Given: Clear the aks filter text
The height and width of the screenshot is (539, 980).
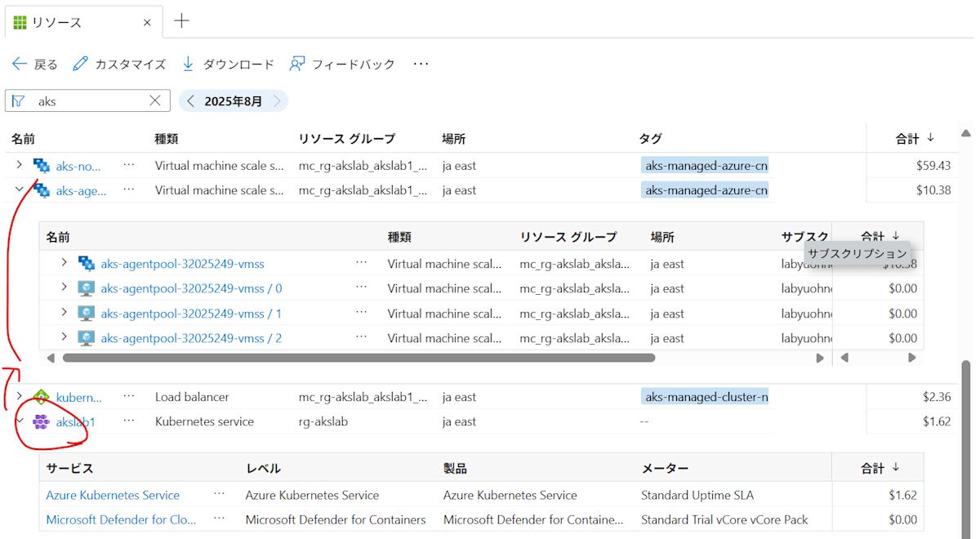Looking at the screenshot, I should coord(155,100).
